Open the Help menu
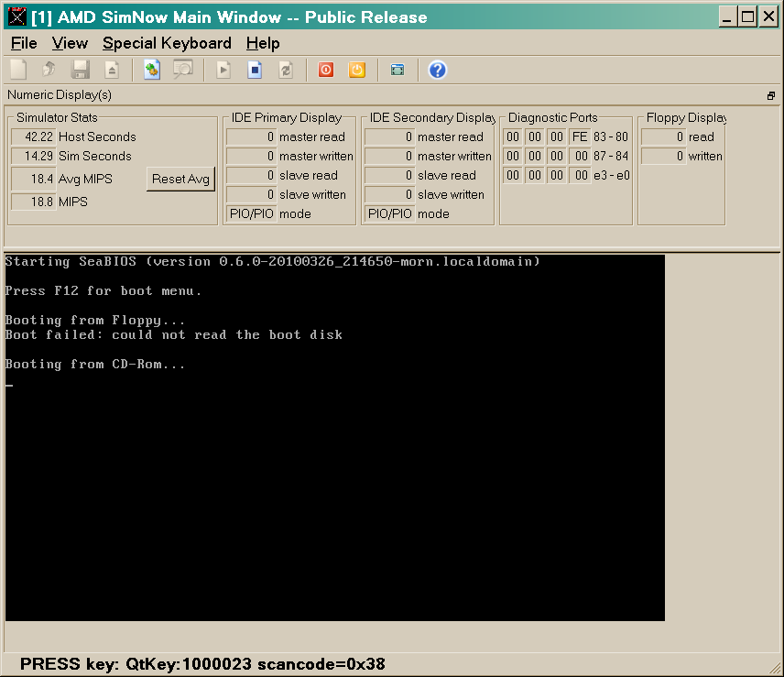The width and height of the screenshot is (784, 677). (263, 43)
